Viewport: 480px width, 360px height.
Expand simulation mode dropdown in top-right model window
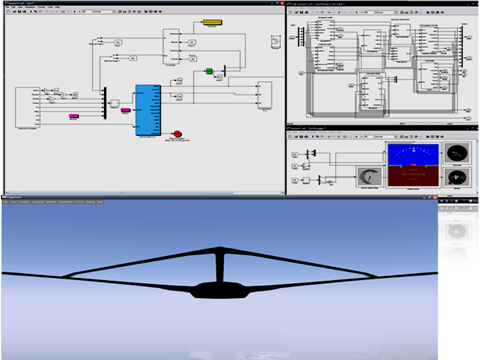386,12
